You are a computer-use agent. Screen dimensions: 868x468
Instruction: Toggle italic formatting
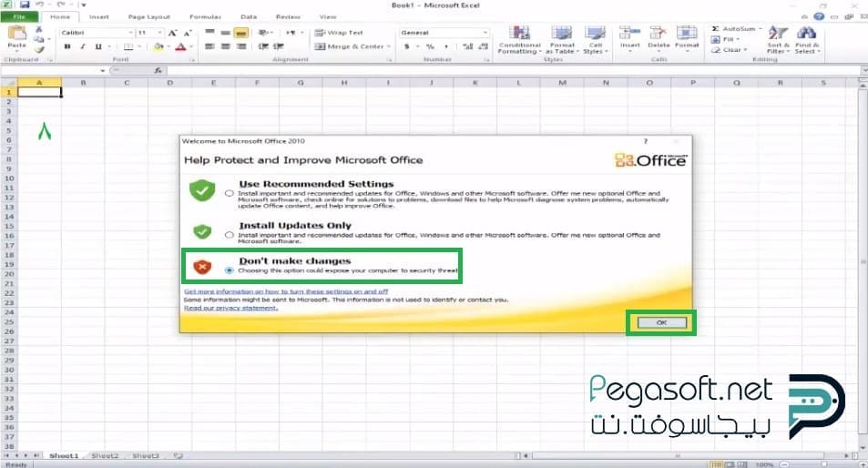pyautogui.click(x=83, y=46)
